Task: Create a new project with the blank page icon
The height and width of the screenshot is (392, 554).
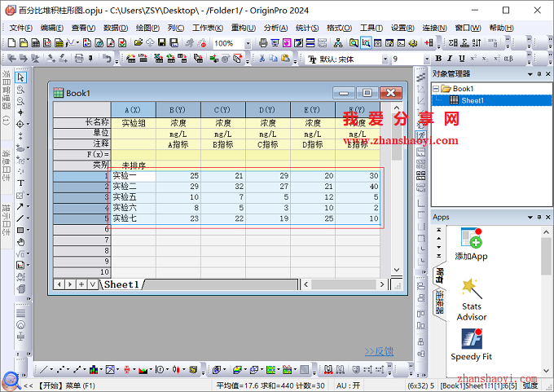Action: pyautogui.click(x=11, y=43)
